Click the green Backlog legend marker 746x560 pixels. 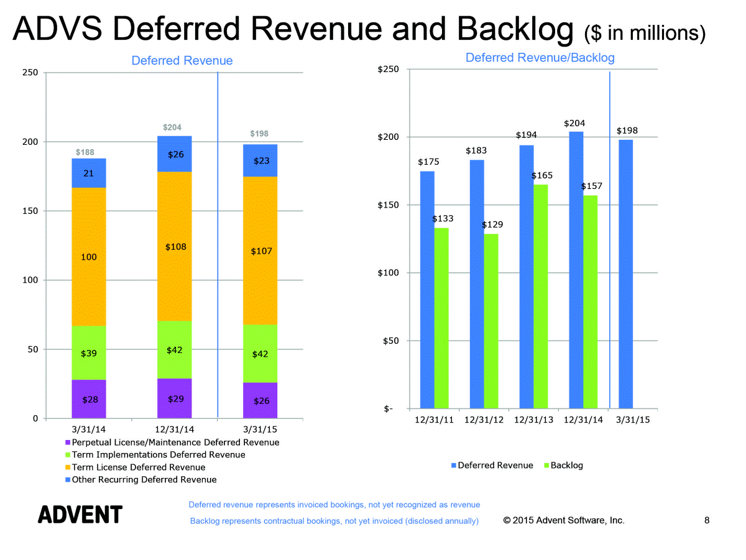546,466
